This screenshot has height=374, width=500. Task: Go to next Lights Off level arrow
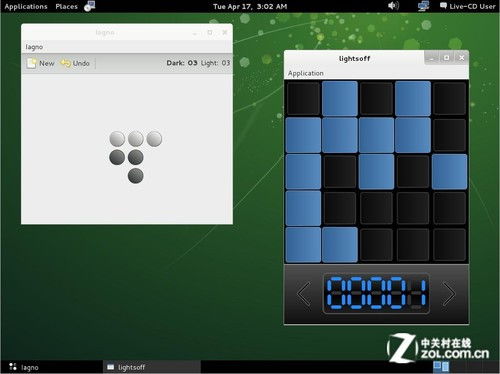pyautogui.click(x=449, y=294)
